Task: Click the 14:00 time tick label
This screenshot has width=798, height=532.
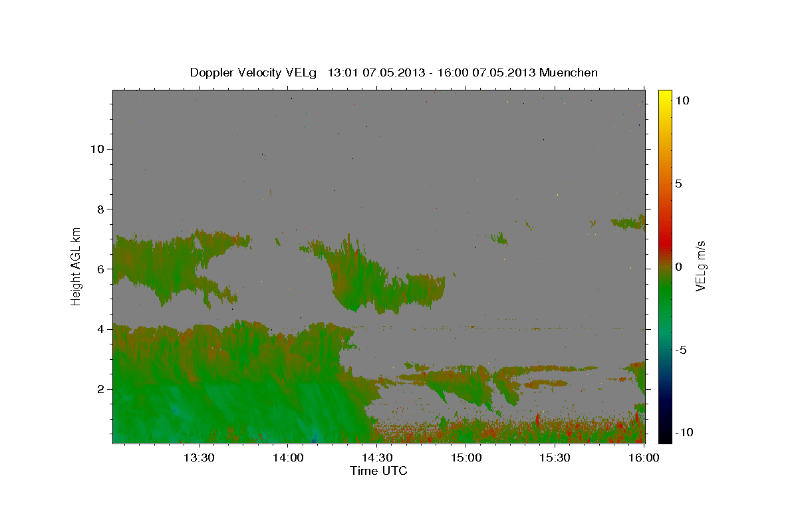Action: click(288, 458)
